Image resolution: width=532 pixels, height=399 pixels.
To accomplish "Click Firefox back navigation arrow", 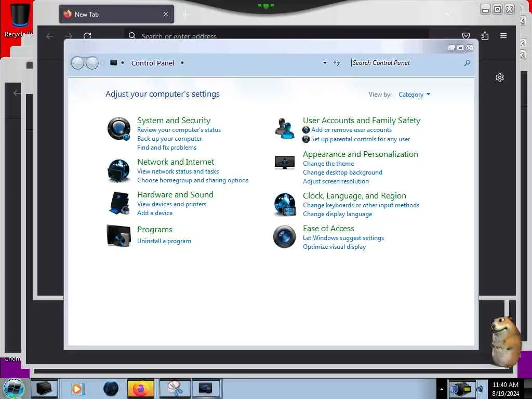I will tap(50, 36).
